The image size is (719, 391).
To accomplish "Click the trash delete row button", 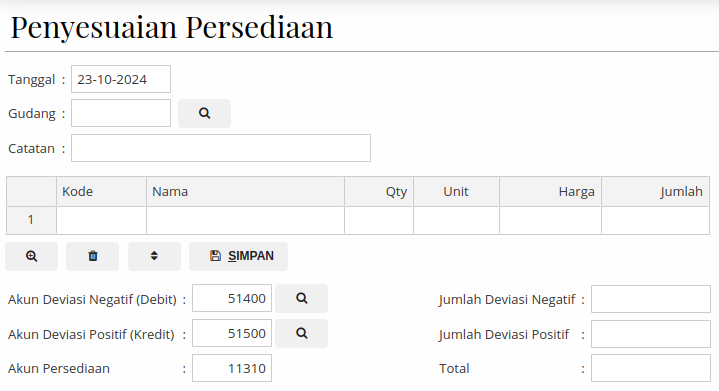I will tap(93, 256).
